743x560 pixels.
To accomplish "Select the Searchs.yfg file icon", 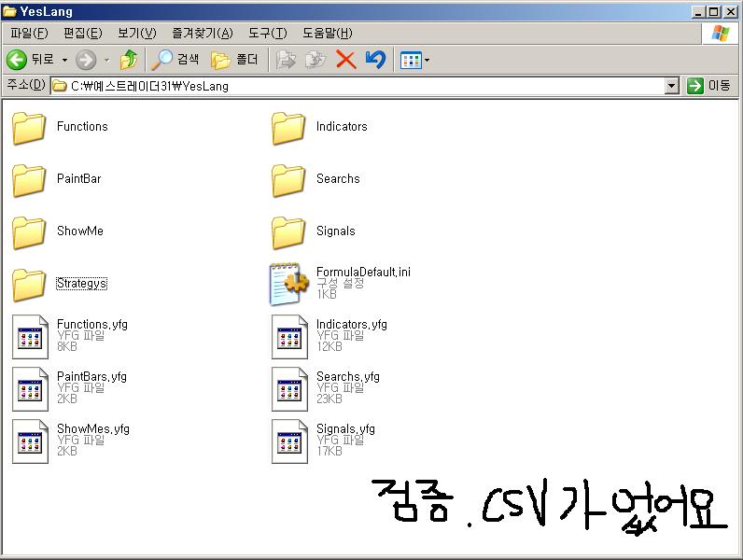I will (x=289, y=389).
